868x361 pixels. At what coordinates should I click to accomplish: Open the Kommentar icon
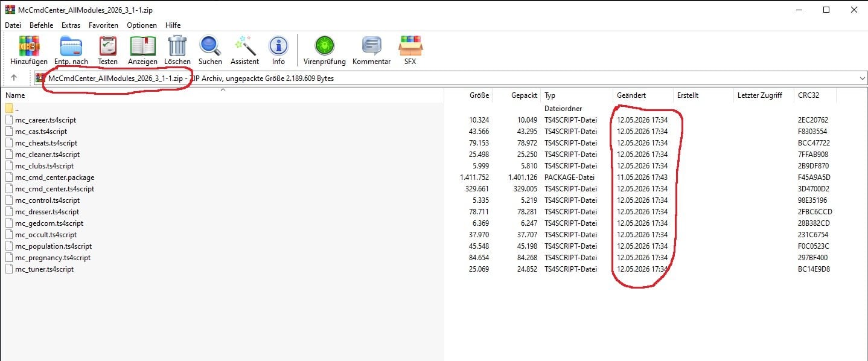pos(371,46)
